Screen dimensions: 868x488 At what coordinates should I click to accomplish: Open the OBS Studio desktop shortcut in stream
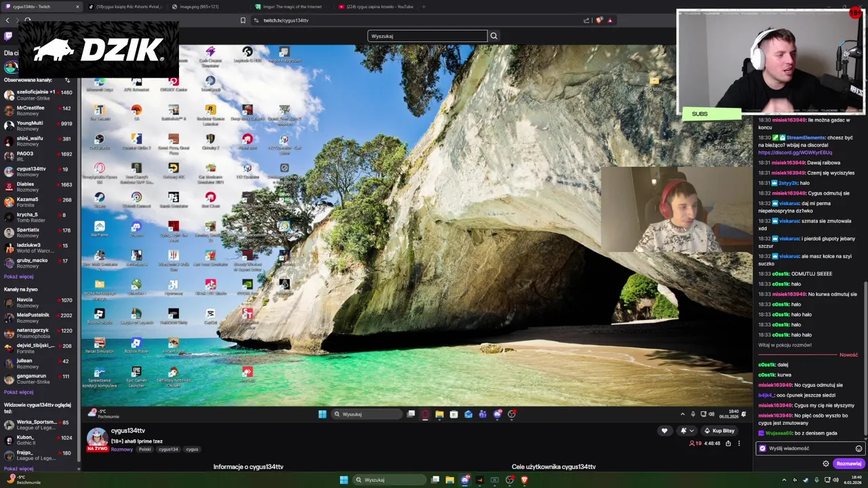tap(100, 142)
